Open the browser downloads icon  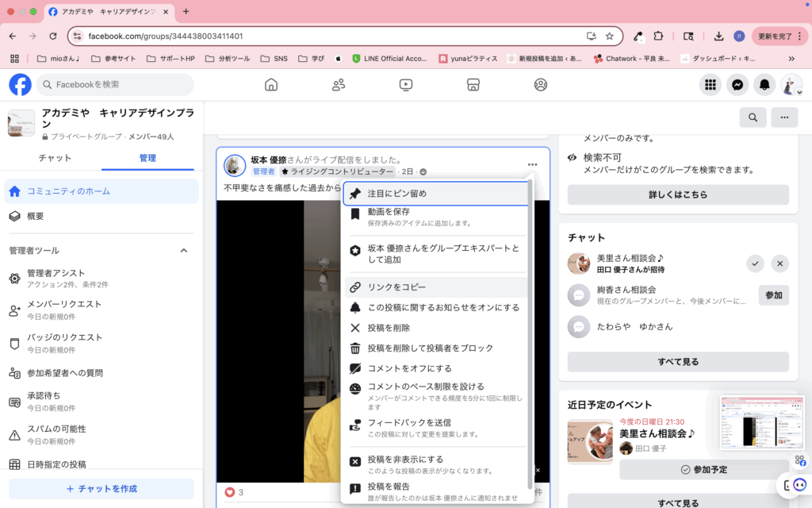click(x=718, y=36)
